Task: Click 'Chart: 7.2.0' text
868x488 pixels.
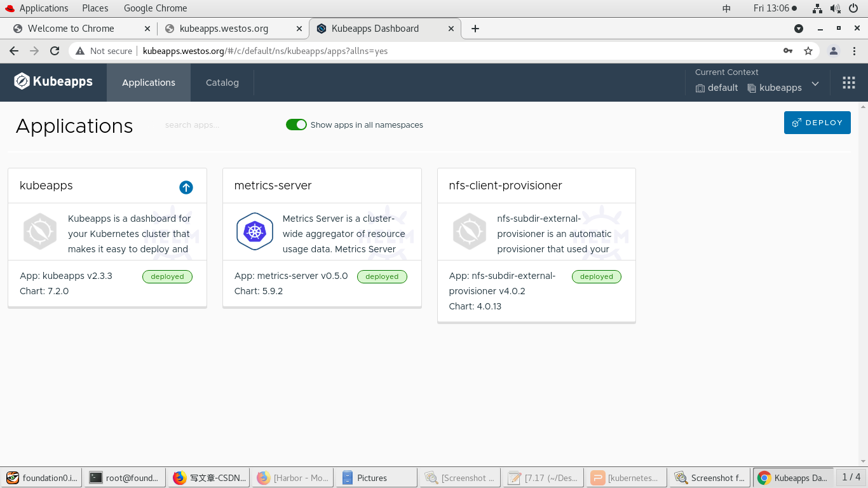Action: (x=44, y=291)
